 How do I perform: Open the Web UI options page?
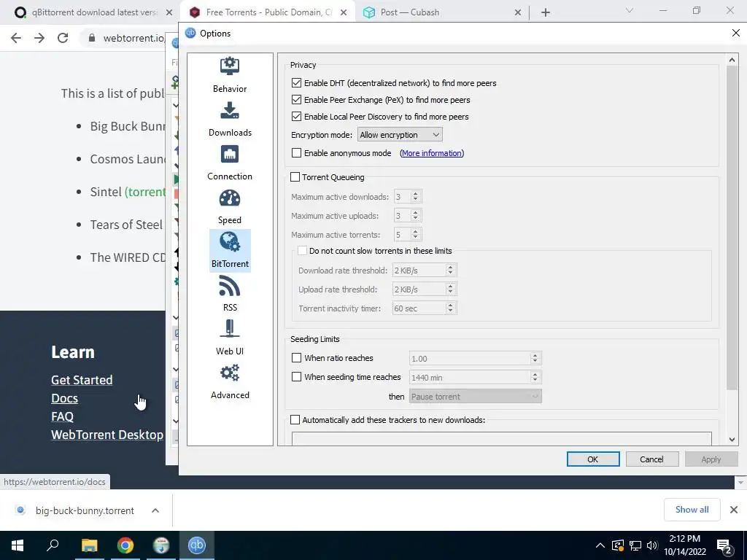coord(230,338)
